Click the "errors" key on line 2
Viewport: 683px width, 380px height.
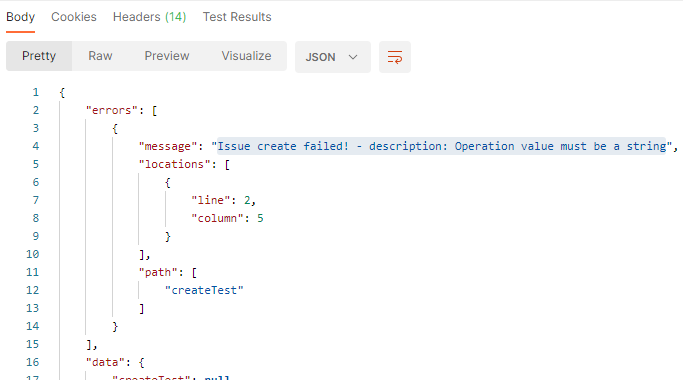pyautogui.click(x=112, y=110)
